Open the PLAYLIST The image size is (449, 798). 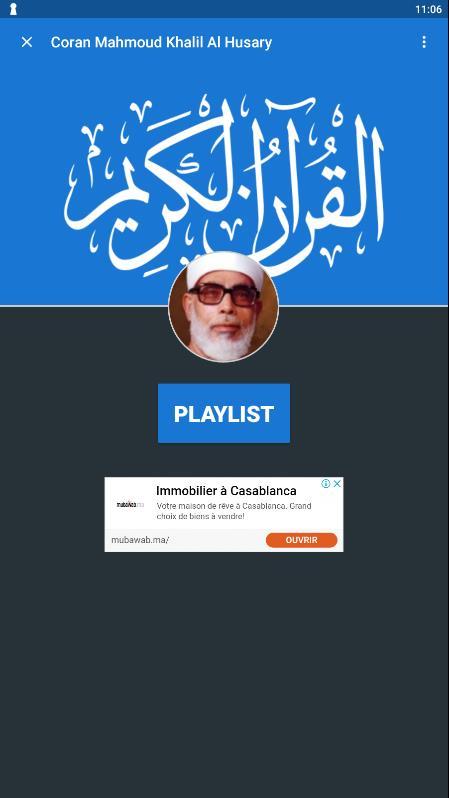coord(224,413)
